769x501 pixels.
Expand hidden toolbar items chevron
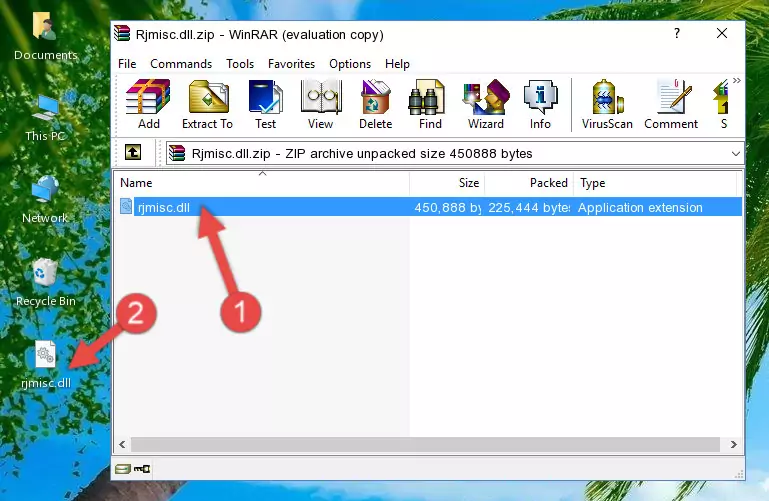coord(737,81)
